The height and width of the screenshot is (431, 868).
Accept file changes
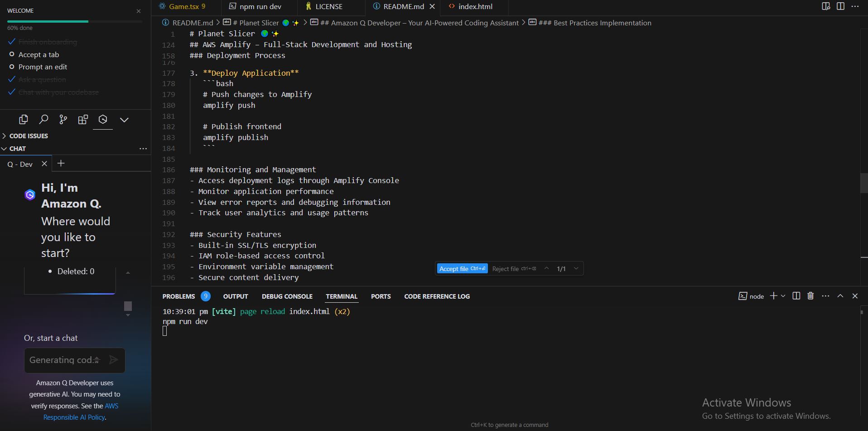(x=463, y=268)
